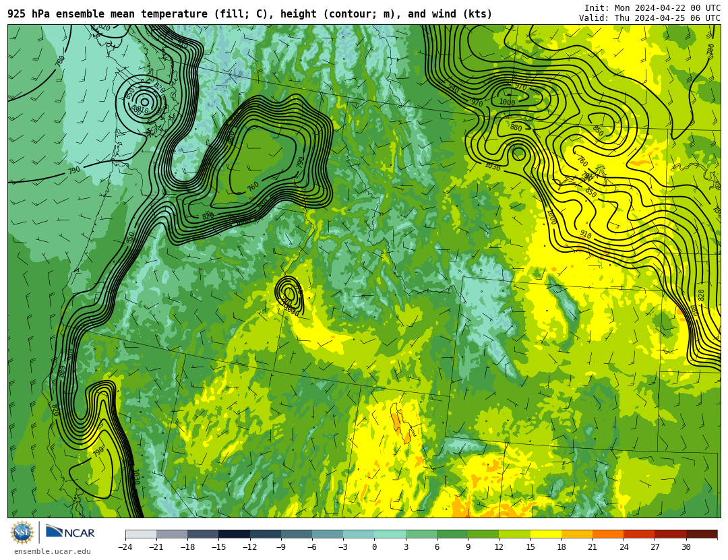The width and height of the screenshot is (728, 560).
Task: Pick the mint swatch between 0 and 3
Action: tap(390, 534)
